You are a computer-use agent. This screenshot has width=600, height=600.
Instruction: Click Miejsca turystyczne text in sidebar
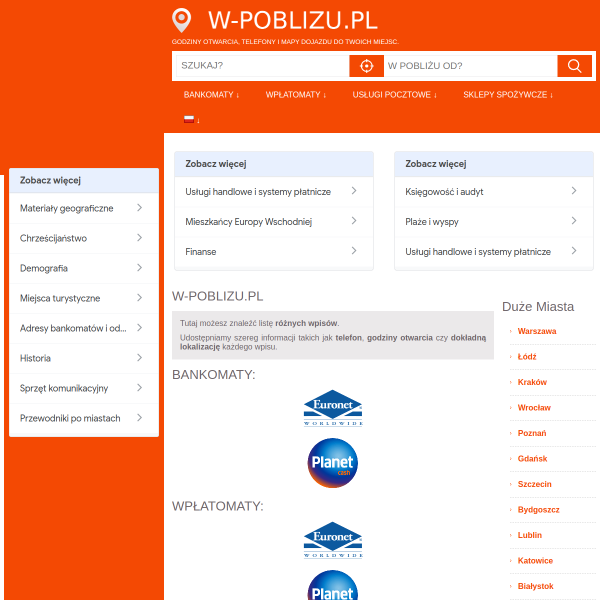60,298
